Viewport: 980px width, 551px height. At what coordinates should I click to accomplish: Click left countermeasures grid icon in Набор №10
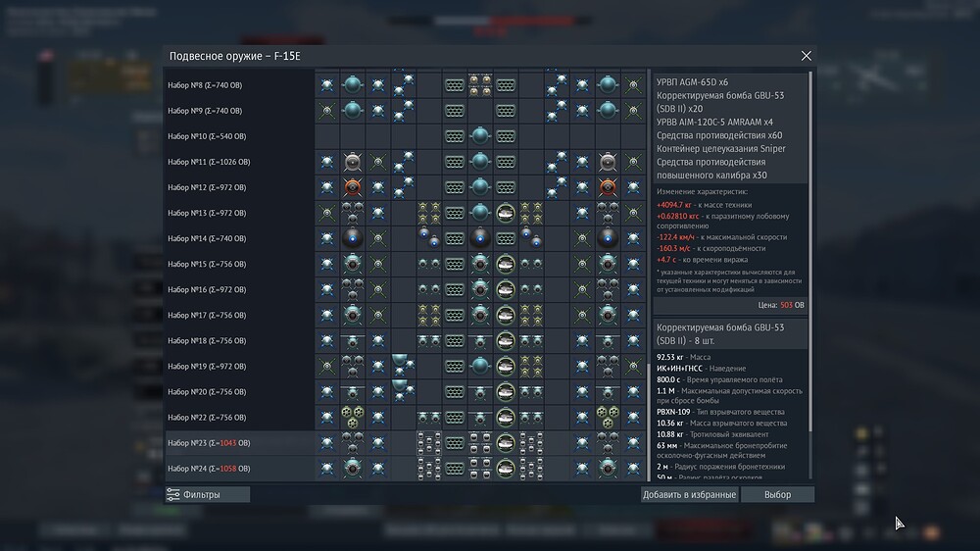(455, 135)
